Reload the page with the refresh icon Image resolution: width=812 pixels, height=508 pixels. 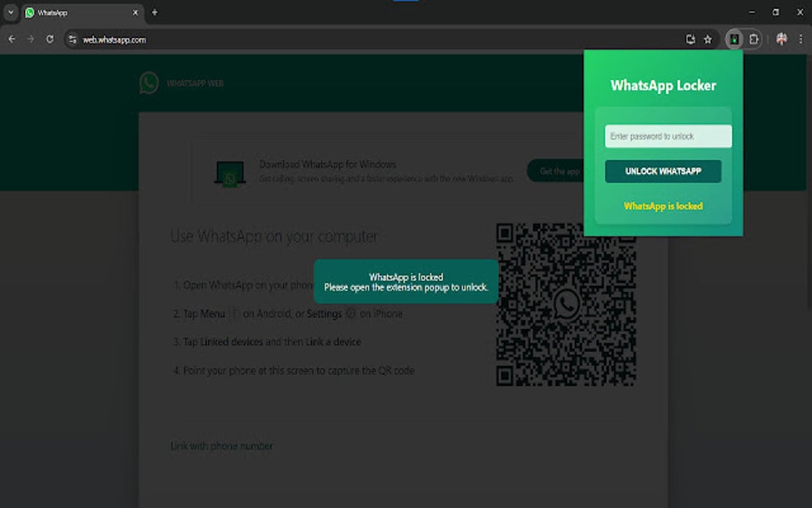pos(50,38)
